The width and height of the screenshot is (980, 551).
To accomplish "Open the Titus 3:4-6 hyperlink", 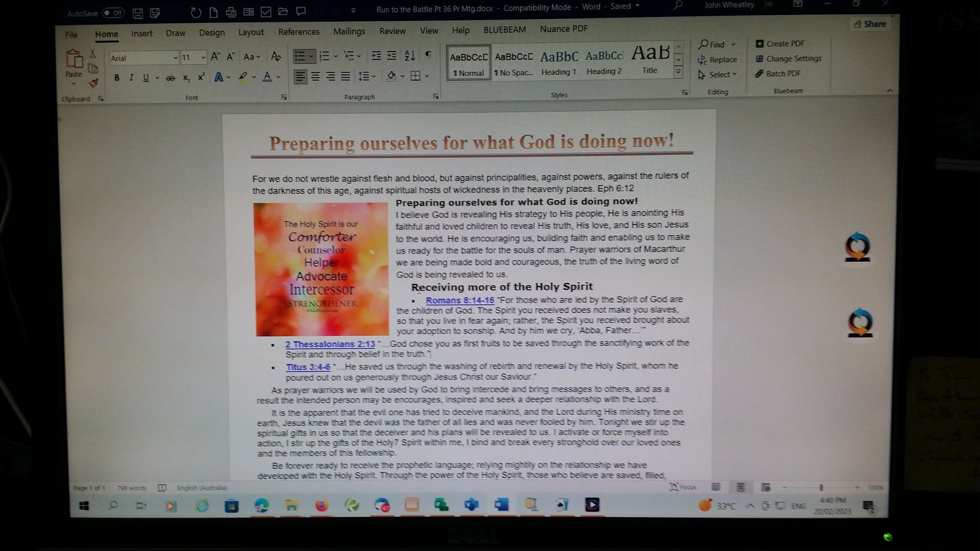I will pos(308,367).
